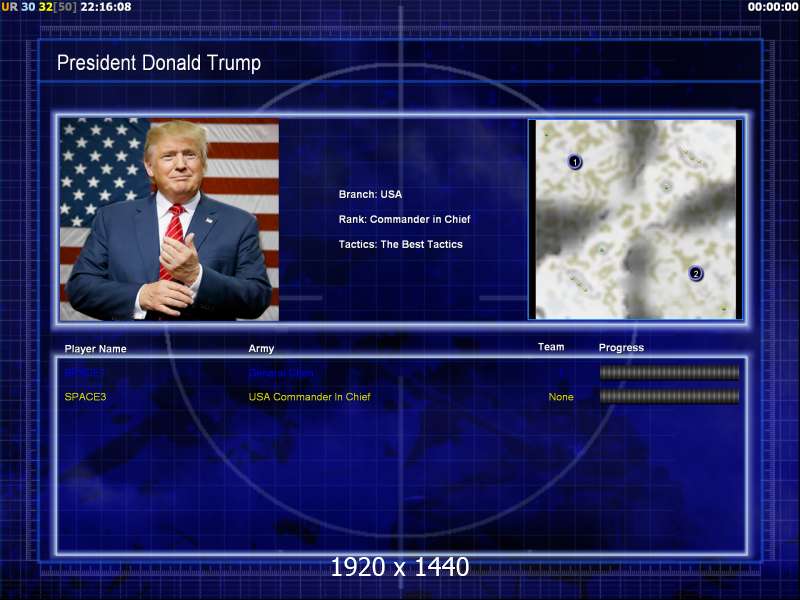
Task: Click the 'Player Name' column header
Action: [x=95, y=349]
